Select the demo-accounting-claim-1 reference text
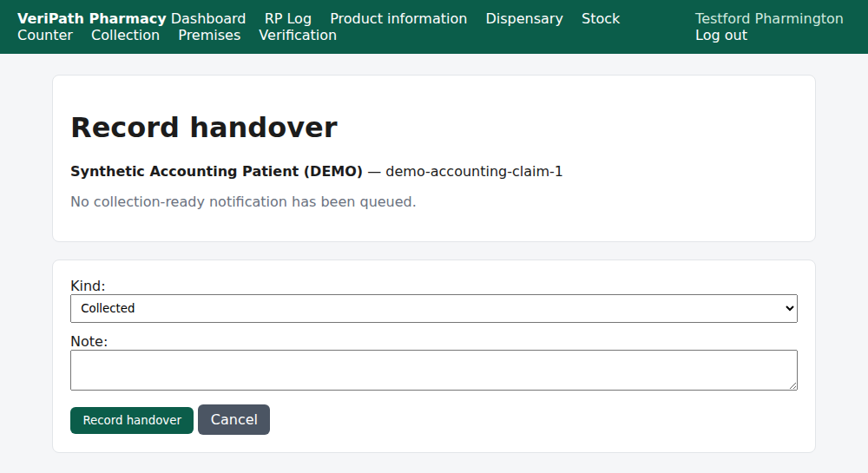 click(x=474, y=172)
